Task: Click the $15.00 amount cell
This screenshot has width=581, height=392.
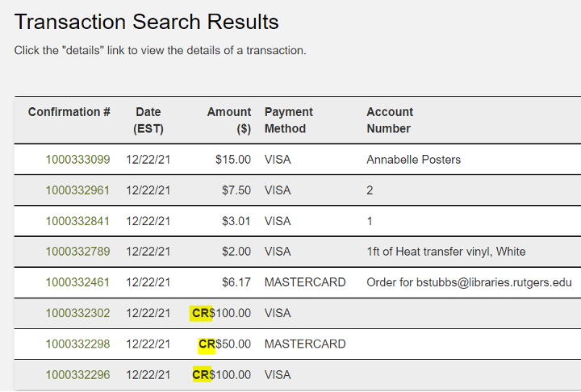Action: [x=233, y=160]
